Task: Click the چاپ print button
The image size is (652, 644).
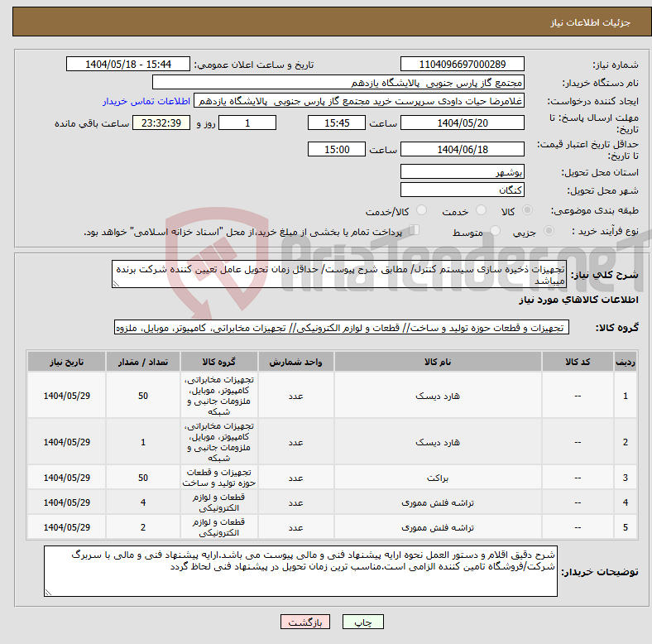Action: [362, 622]
